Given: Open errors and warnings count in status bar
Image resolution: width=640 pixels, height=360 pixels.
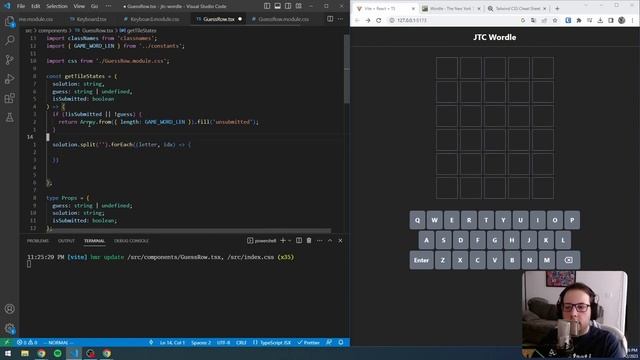Looking at the screenshot, I should (27, 342).
